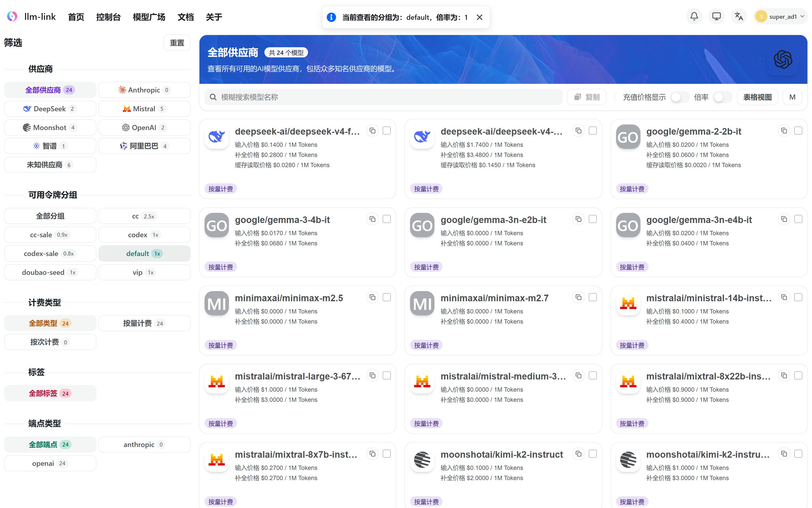Click the DeepSeek whale logo on deepseek-v4-f card

[x=217, y=137]
